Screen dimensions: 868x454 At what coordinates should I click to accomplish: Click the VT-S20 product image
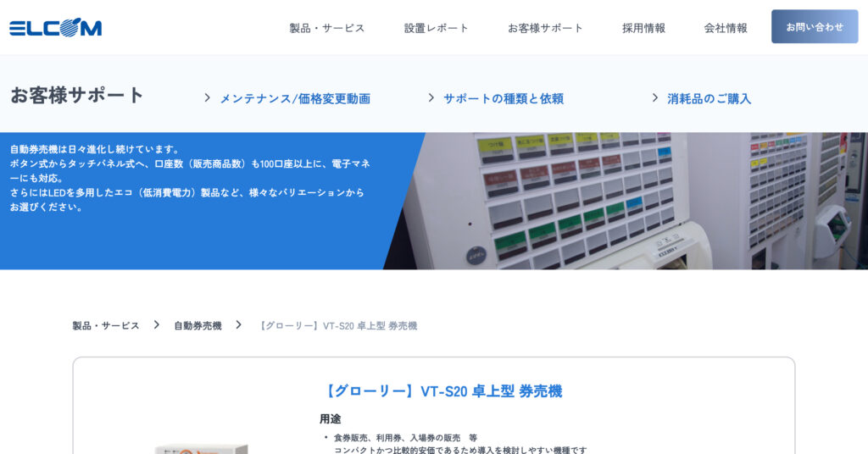coord(202,448)
